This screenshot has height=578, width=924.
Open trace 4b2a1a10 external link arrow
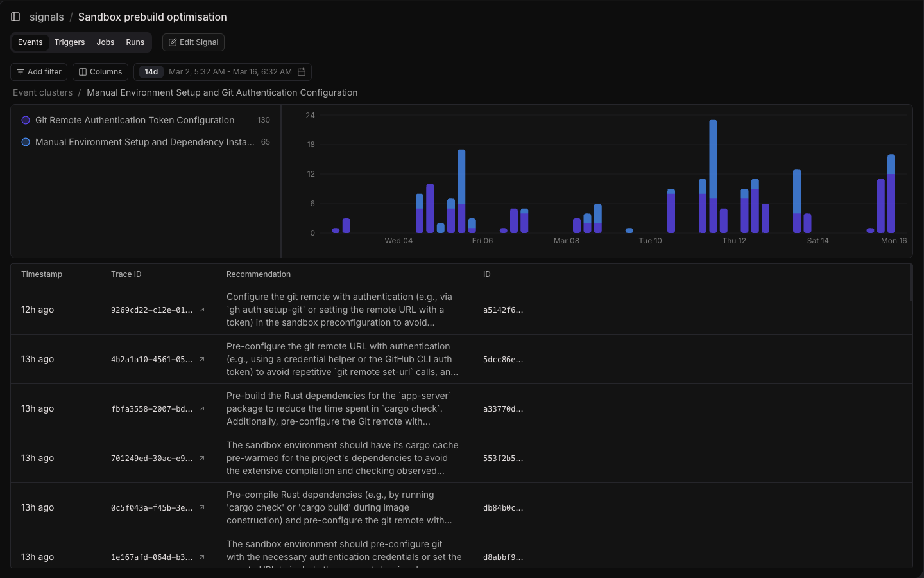tap(202, 359)
